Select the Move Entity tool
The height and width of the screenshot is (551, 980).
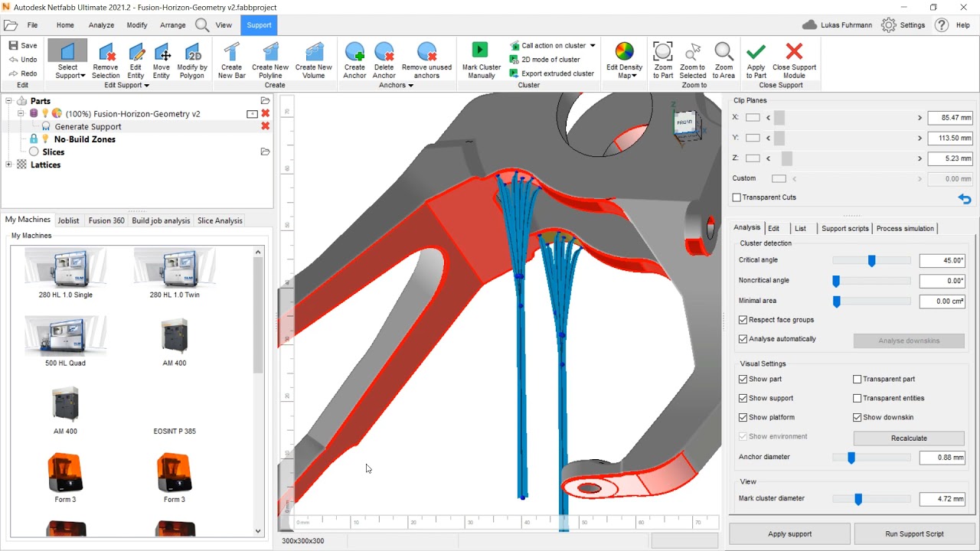162,53
